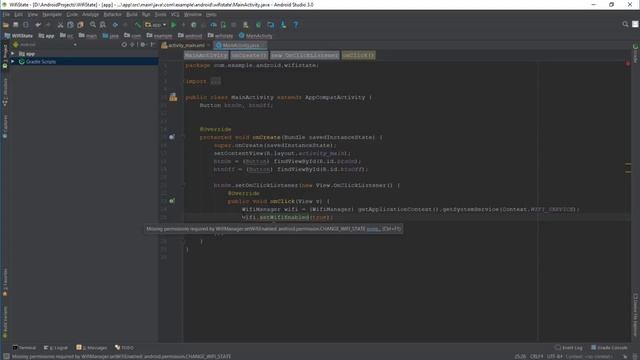Viewport: 640px width, 360px height.
Task: Click the Cut scissors icon
Action: (60, 25)
